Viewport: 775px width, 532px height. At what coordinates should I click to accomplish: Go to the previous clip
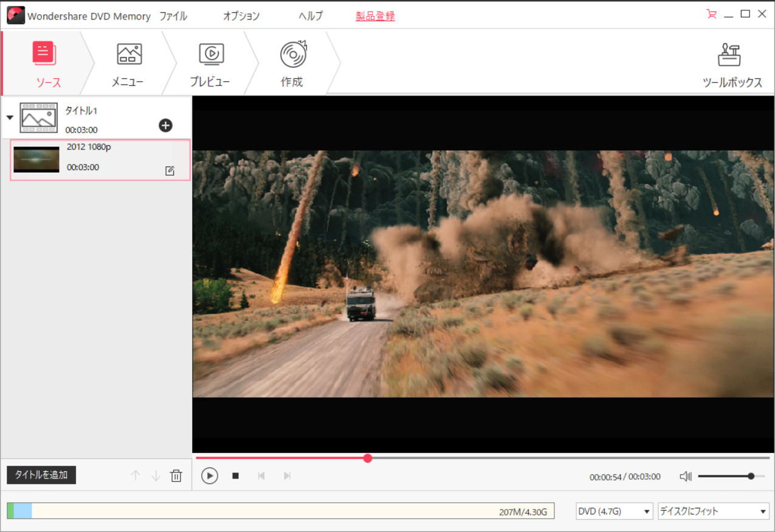(x=261, y=476)
